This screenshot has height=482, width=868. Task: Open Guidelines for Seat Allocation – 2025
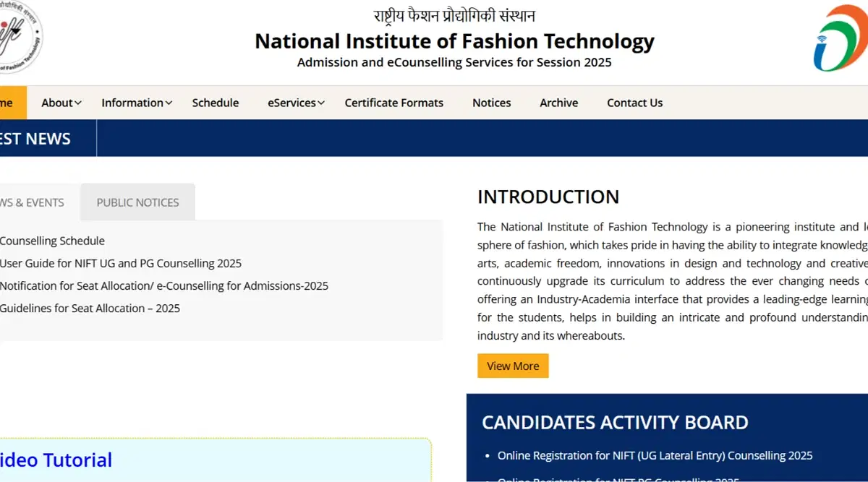90,308
